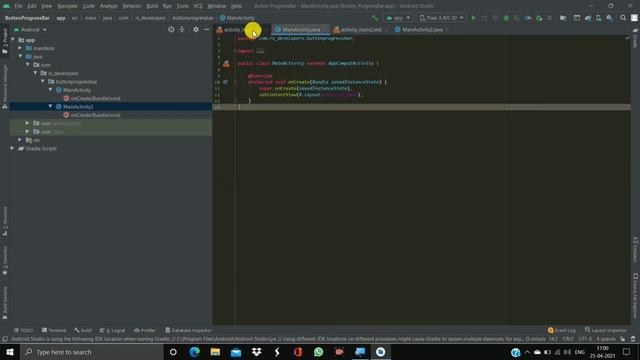Viewport: 640px width, 360px height.
Task: Open the AVD Manager icon in toolbar
Action: point(598,18)
